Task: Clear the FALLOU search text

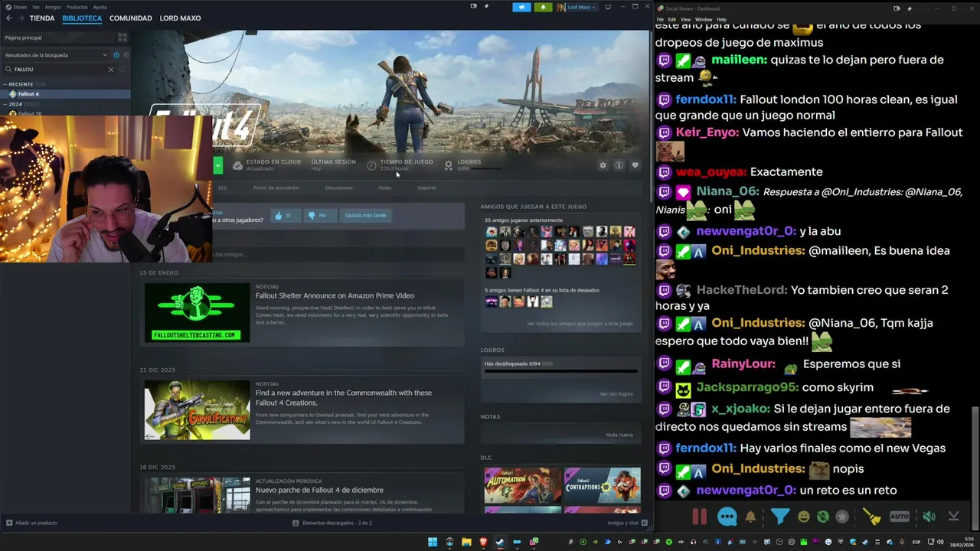Action: (110, 70)
